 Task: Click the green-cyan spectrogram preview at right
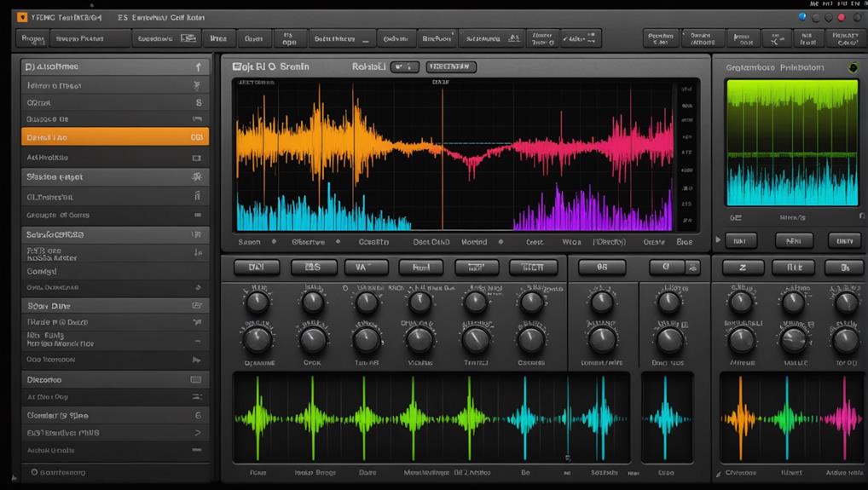792,142
